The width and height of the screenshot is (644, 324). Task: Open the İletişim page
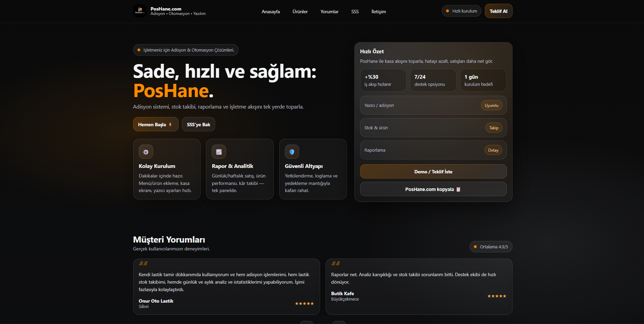[378, 11]
